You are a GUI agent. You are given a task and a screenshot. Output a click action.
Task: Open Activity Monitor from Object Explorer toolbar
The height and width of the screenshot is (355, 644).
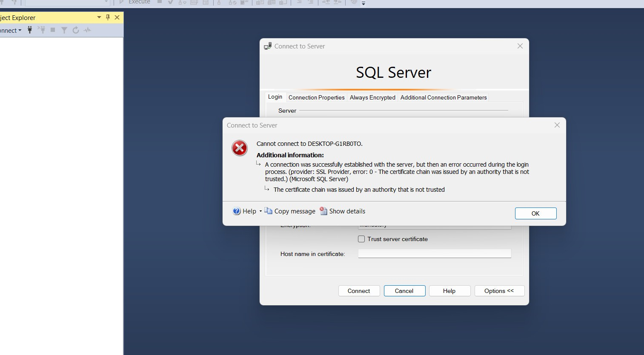pyautogui.click(x=88, y=30)
